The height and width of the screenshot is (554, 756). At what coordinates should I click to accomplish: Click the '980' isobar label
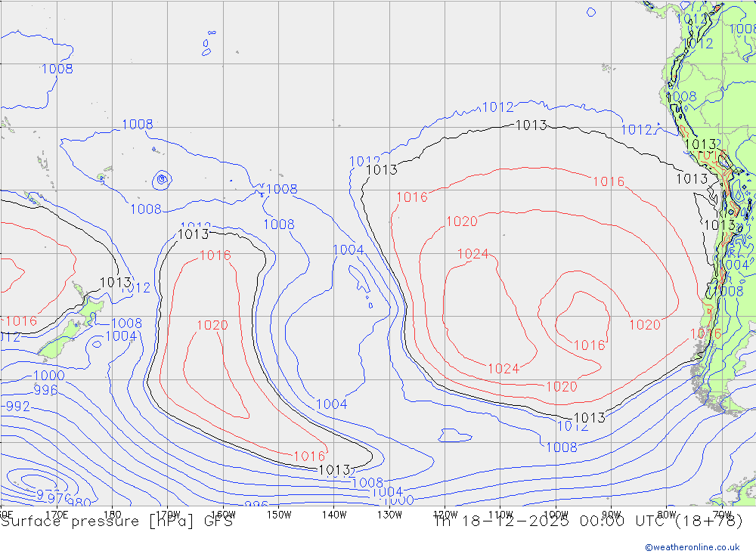(79, 503)
